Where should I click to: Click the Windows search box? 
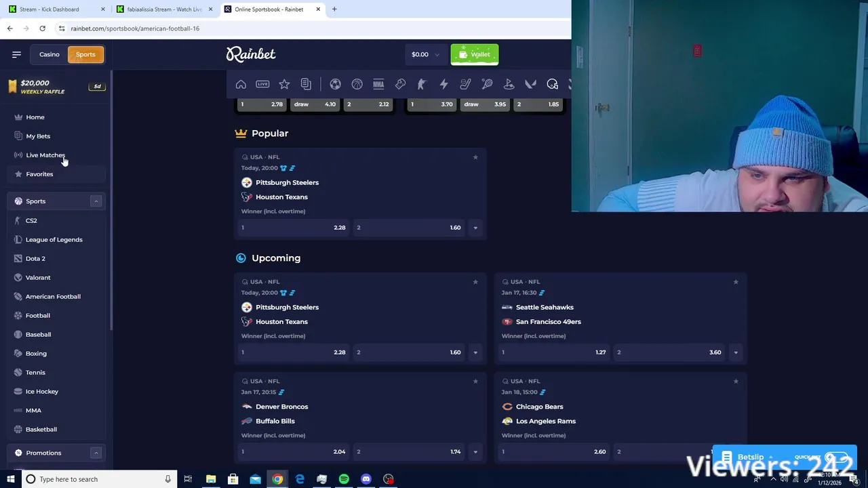coord(100,479)
